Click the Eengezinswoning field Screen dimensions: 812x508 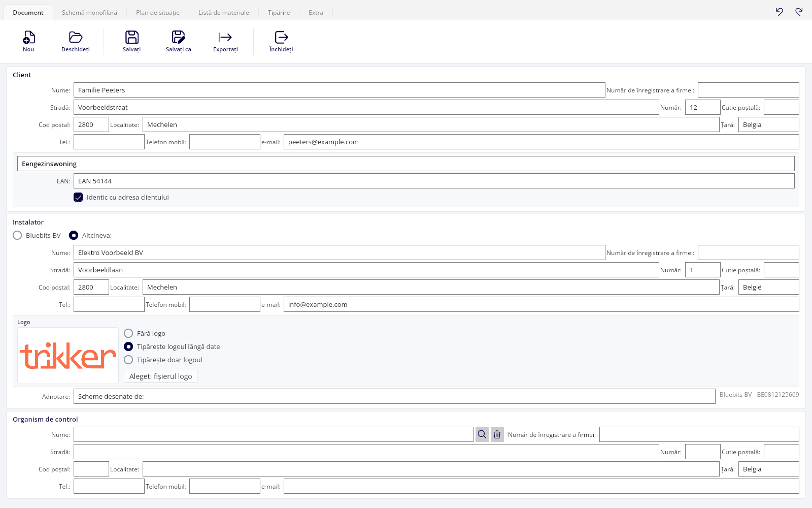click(406, 164)
